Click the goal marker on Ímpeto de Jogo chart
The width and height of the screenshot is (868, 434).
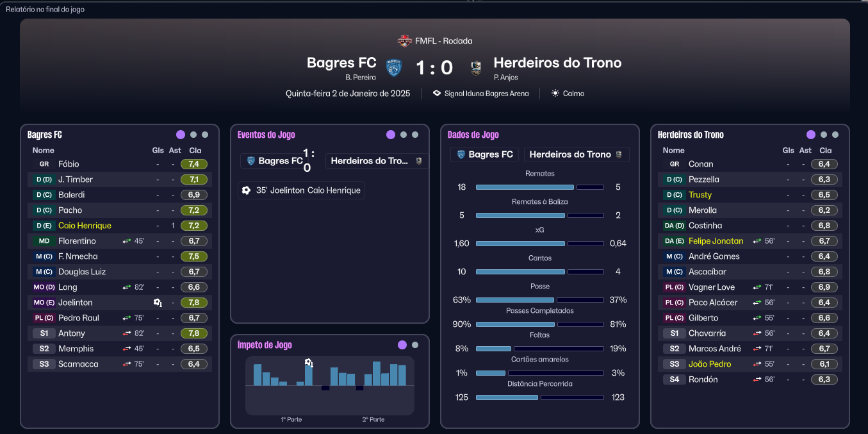(309, 363)
